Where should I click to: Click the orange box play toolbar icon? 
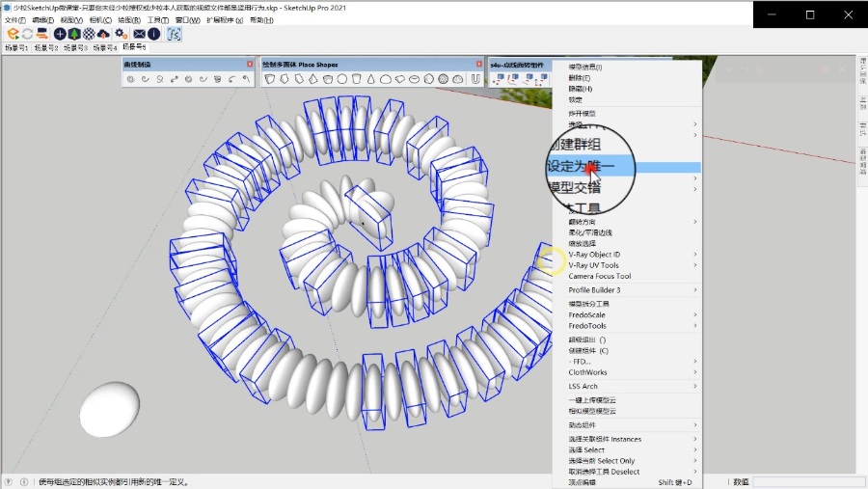pos(13,35)
